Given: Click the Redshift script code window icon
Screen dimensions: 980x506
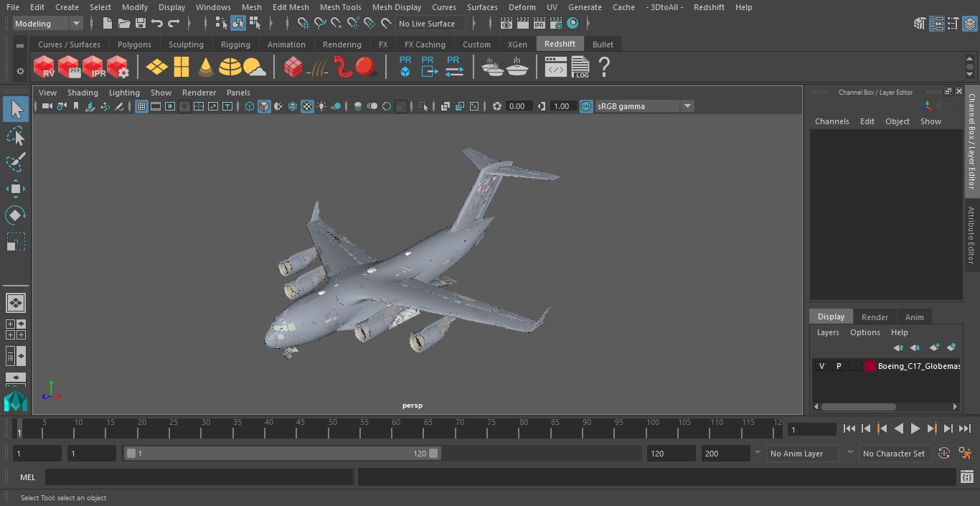Looking at the screenshot, I should point(555,67).
